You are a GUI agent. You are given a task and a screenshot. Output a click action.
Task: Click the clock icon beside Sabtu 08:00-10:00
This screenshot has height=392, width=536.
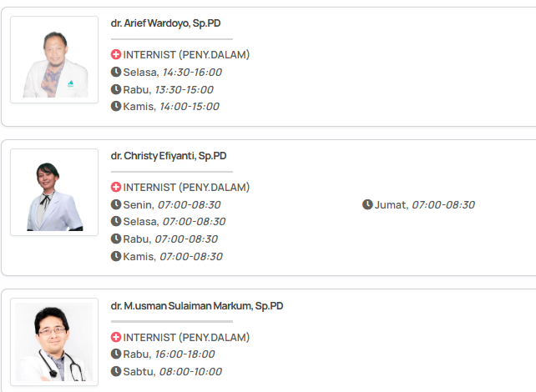tap(116, 372)
